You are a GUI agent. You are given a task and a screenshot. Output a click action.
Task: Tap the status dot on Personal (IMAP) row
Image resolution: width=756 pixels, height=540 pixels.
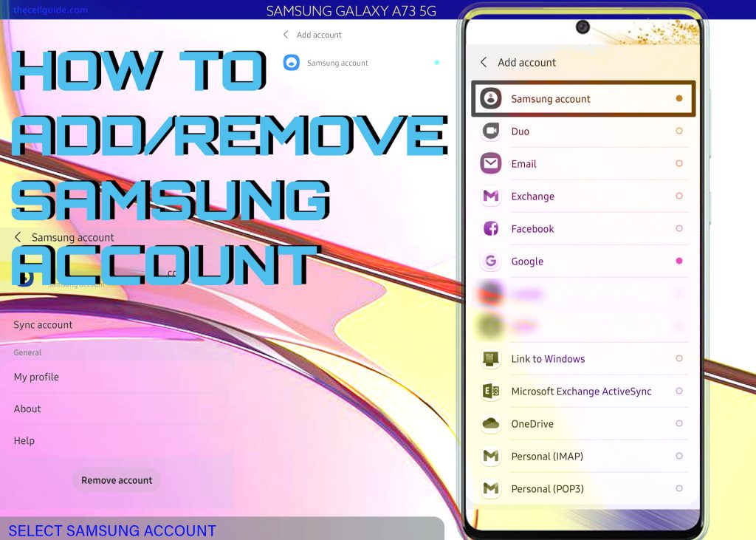679,456
